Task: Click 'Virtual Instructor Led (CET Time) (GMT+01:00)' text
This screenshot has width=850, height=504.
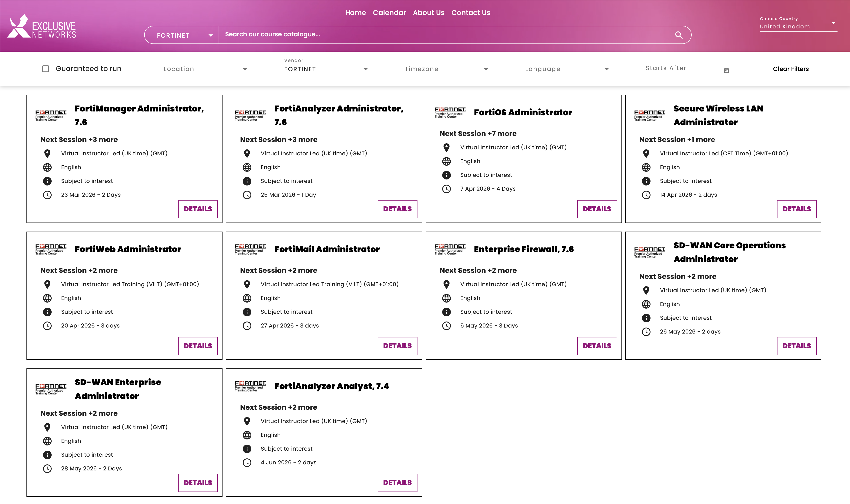Action: (724, 153)
